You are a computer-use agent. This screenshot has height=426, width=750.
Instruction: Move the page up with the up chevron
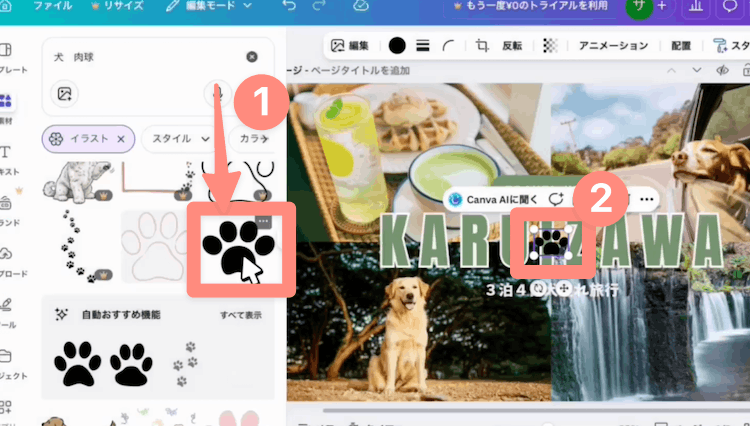click(672, 70)
